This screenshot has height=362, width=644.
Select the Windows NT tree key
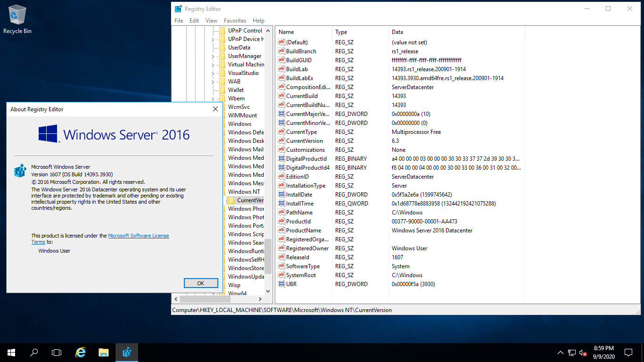point(244,192)
